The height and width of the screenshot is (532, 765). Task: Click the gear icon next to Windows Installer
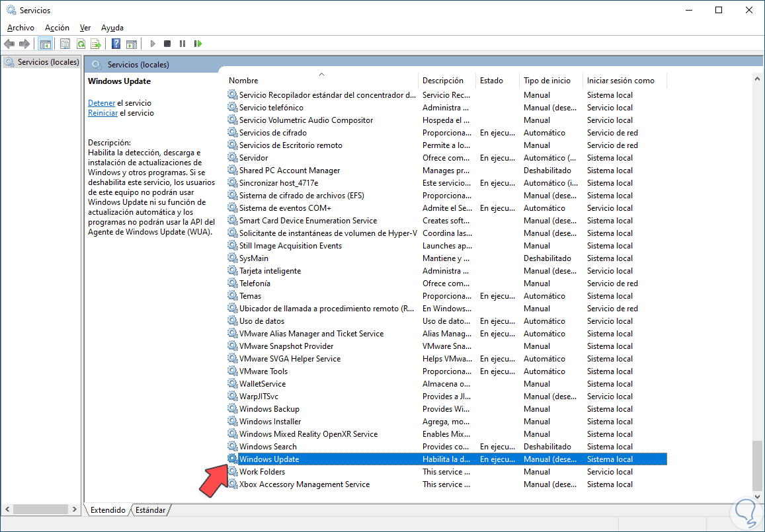click(233, 422)
